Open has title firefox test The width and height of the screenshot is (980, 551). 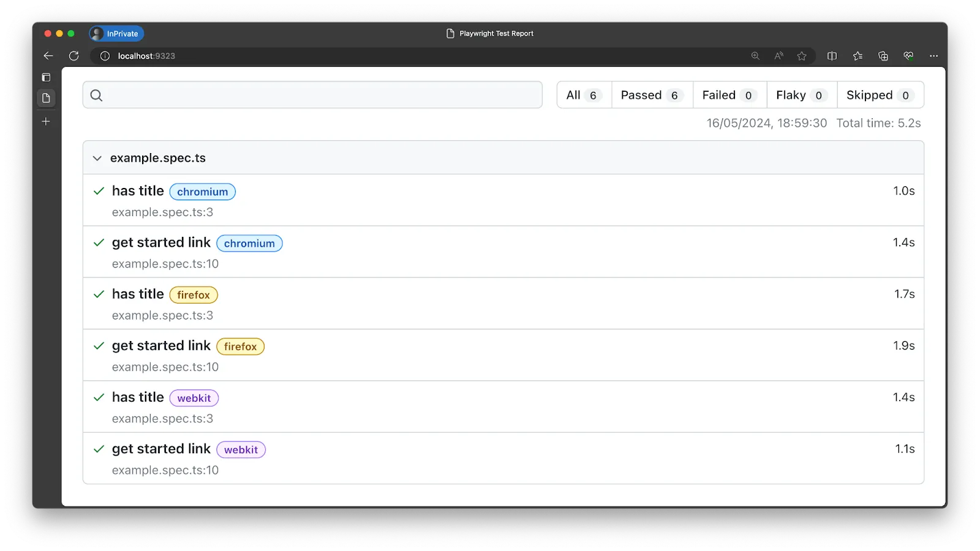click(x=138, y=294)
